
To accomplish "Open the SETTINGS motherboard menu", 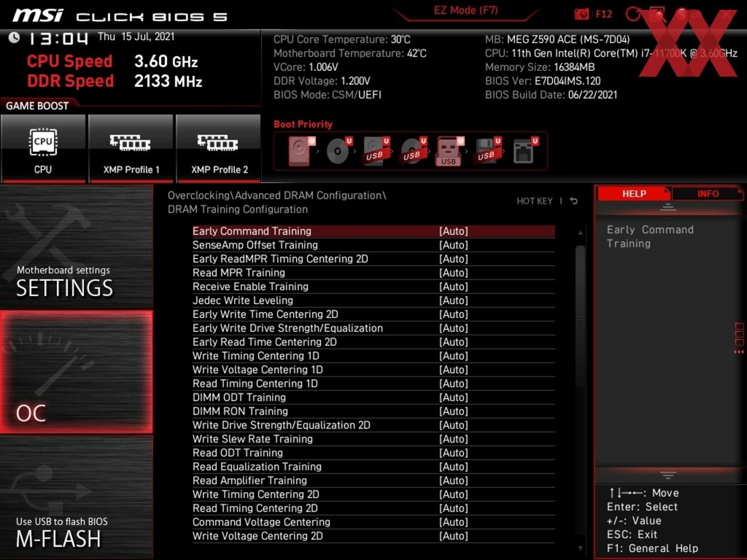I will pos(76,247).
